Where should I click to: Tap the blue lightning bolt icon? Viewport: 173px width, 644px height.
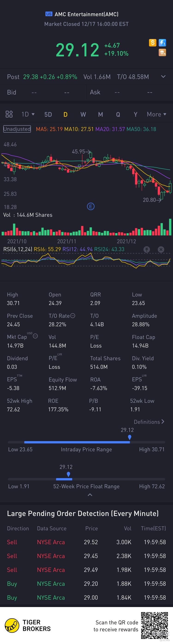coord(162,43)
